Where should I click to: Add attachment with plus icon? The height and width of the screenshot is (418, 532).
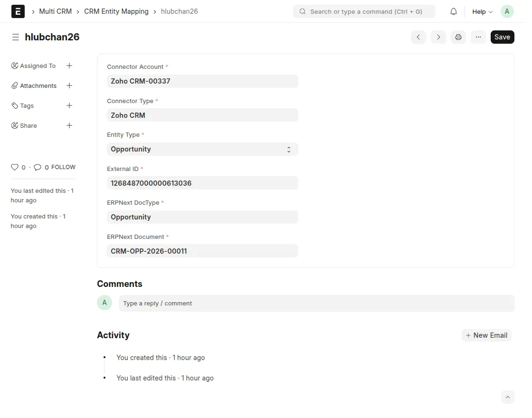click(x=69, y=85)
